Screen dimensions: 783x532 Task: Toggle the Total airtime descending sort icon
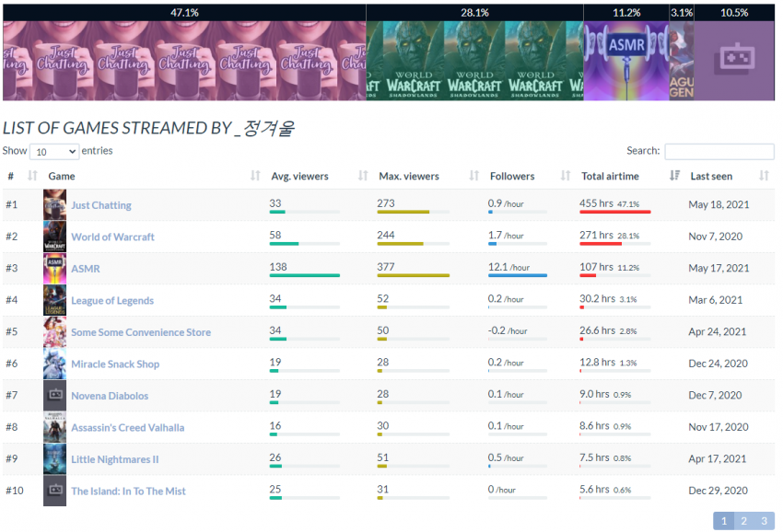674,176
